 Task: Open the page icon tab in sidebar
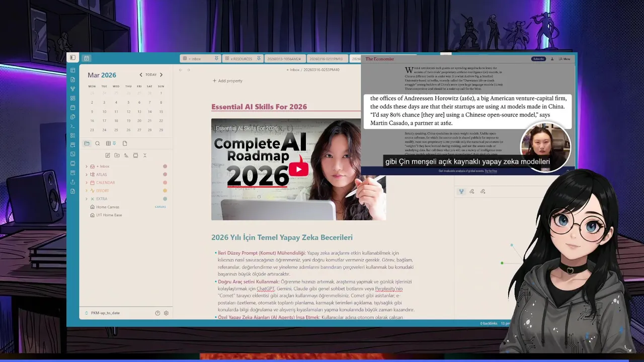(125, 143)
